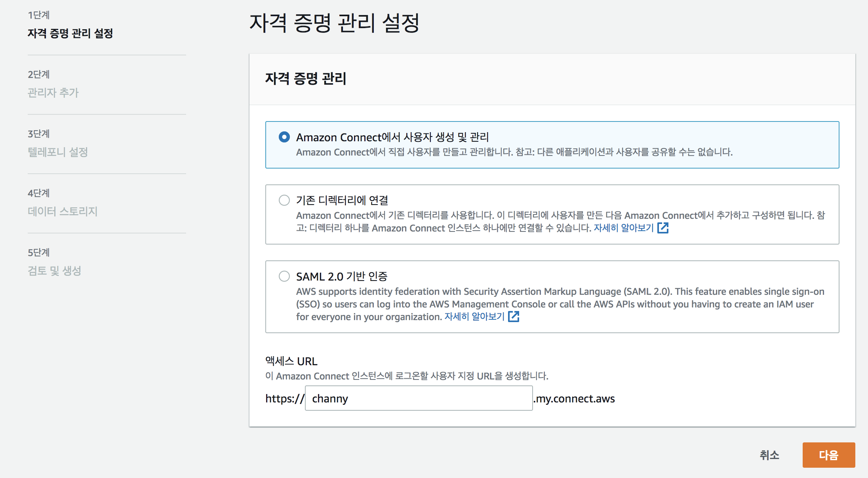Click external link icon in SAML description
The height and width of the screenshot is (478, 868).
(514, 317)
